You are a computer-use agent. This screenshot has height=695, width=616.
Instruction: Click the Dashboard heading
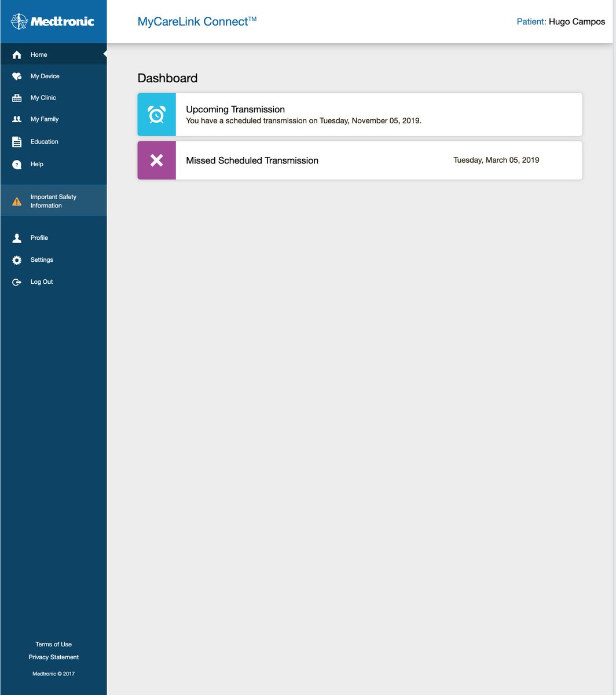click(x=167, y=78)
